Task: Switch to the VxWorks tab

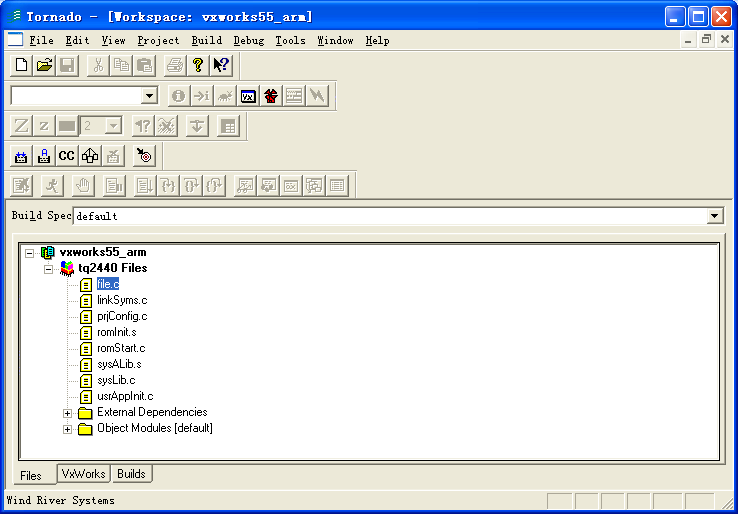Action: (x=83, y=474)
